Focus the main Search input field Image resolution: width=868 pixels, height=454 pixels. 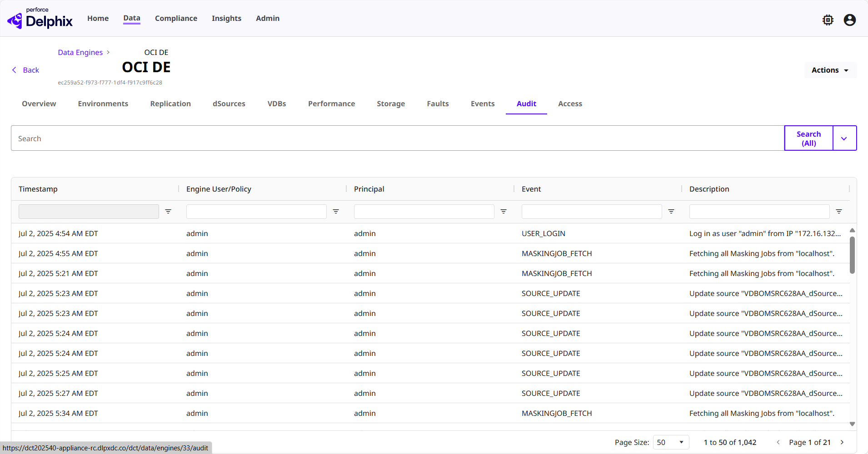point(398,138)
